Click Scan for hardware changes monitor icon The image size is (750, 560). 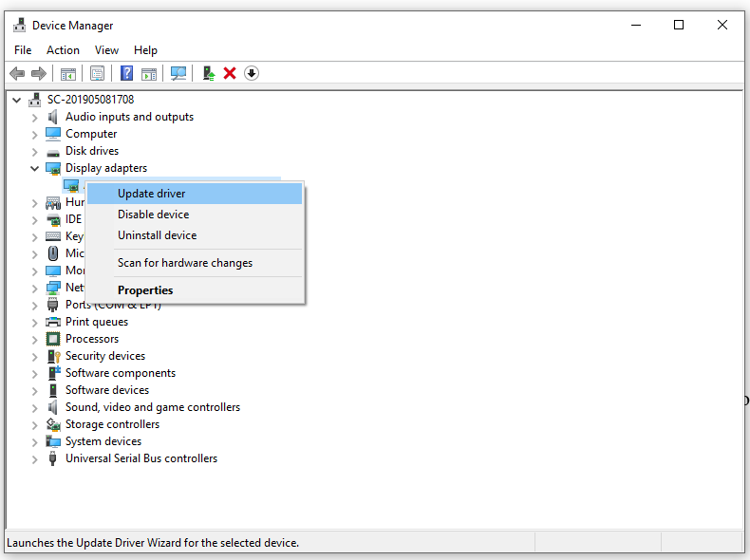[x=178, y=73]
